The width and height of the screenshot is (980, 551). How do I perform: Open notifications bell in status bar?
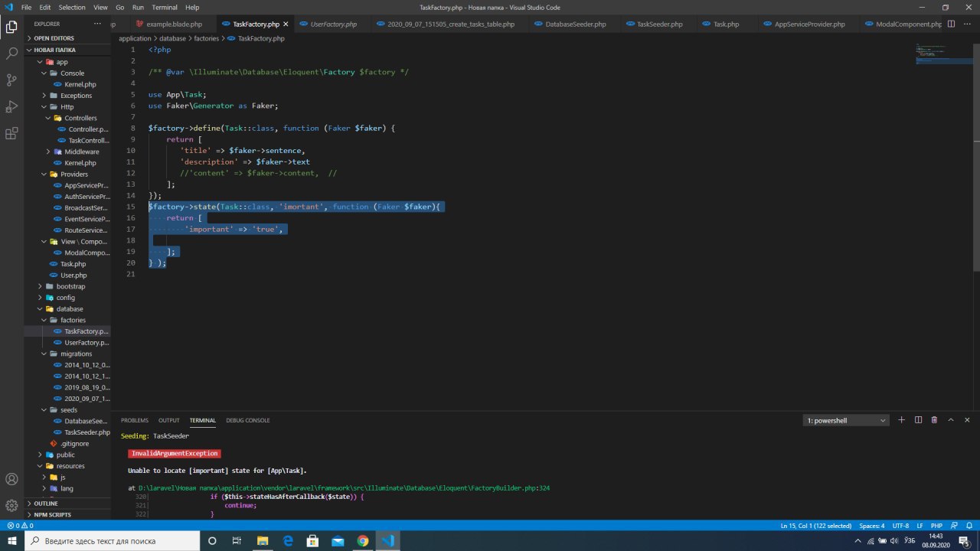(x=969, y=526)
